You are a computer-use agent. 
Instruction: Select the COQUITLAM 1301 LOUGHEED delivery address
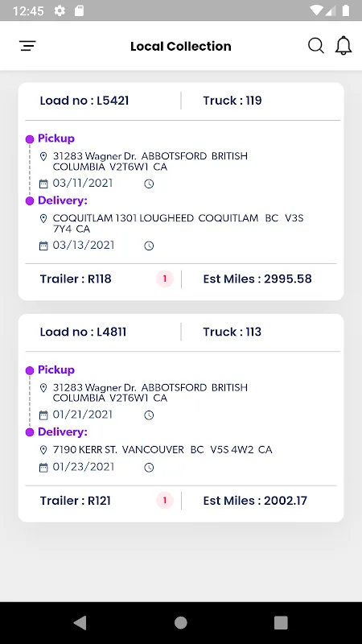tap(178, 224)
